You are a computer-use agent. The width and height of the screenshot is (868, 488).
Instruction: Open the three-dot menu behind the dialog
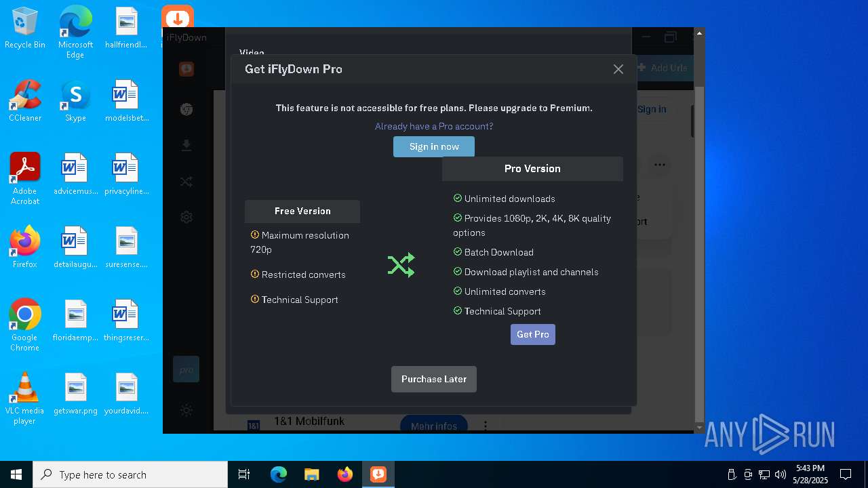[x=659, y=165]
